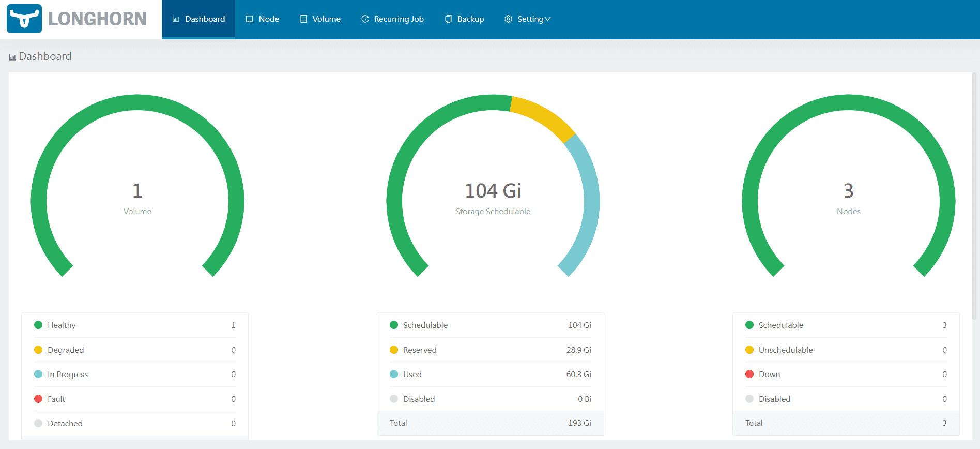Click the yellow Reserved storage legend dot

click(x=394, y=350)
